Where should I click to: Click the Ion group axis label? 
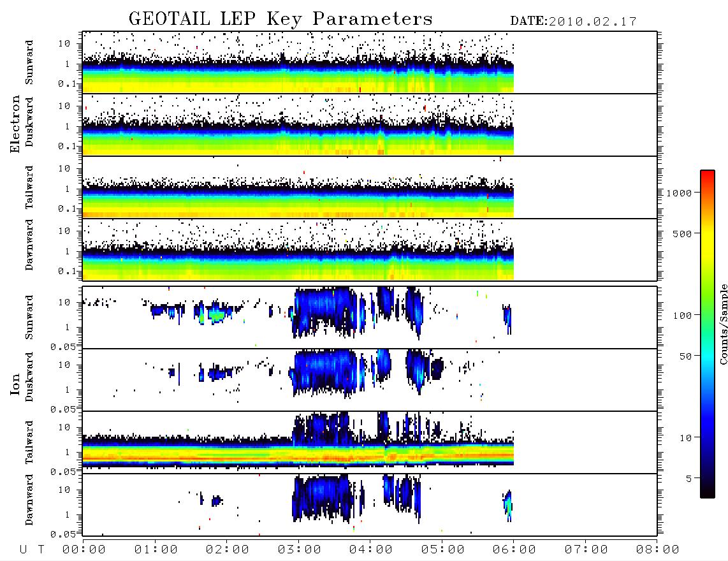point(15,384)
